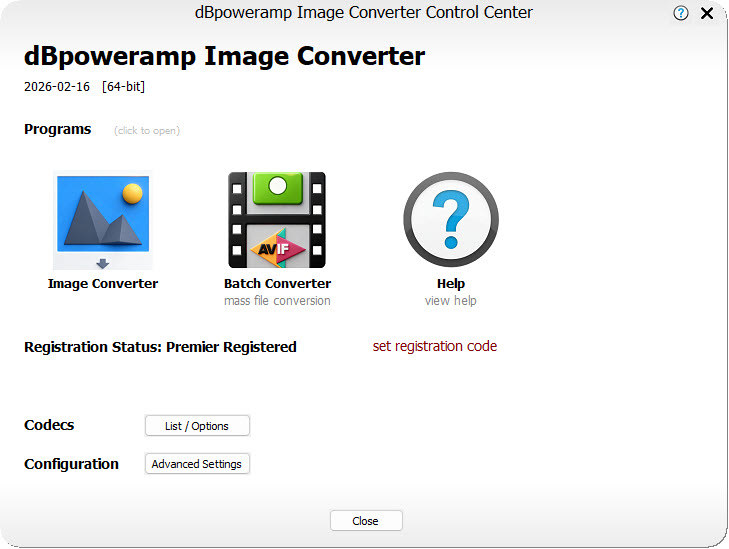The height and width of the screenshot is (549, 729).
Task: Click the "Image Converter" program label
Action: [x=103, y=284]
